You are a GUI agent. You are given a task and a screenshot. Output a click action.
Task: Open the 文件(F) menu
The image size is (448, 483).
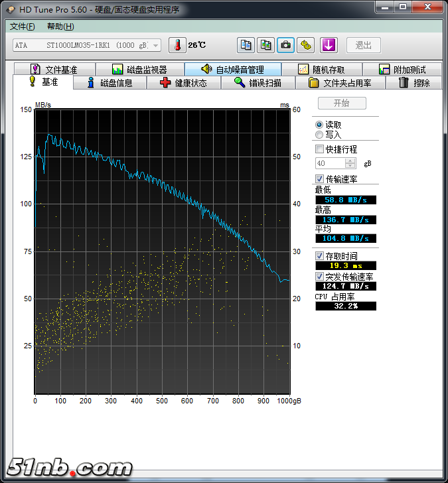pos(23,27)
